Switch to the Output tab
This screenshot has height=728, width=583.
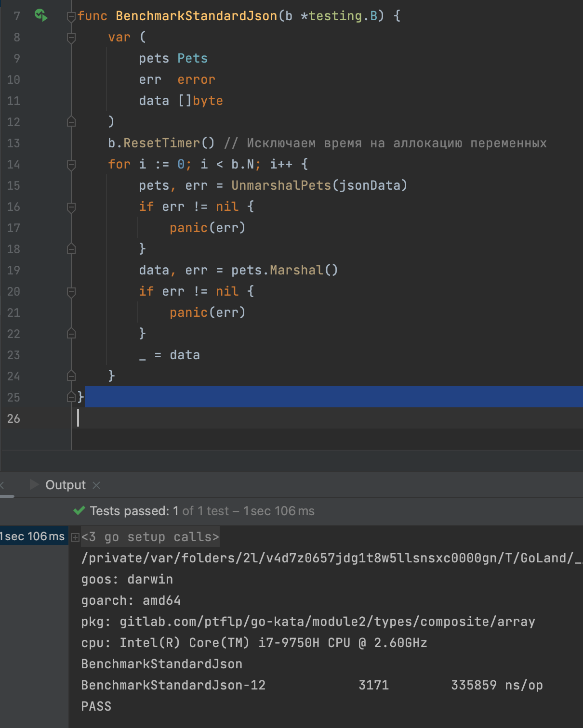coord(65,485)
